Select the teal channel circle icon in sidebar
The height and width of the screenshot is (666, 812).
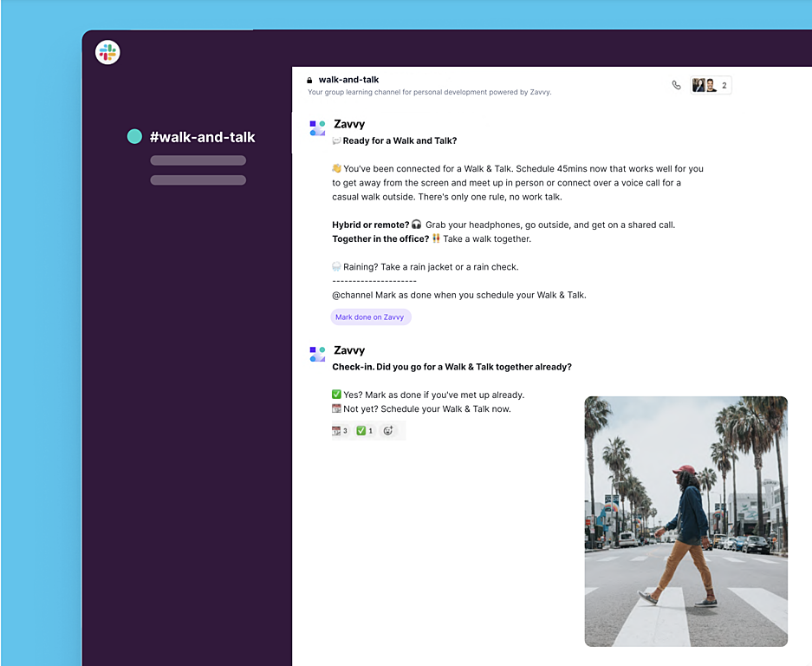pyautogui.click(x=134, y=136)
